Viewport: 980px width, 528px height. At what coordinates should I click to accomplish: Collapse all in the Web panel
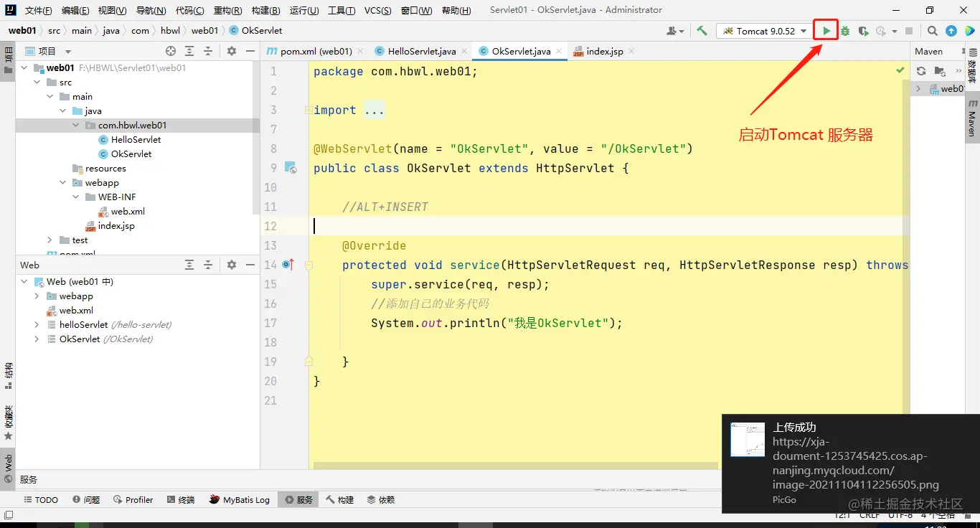[x=208, y=265]
